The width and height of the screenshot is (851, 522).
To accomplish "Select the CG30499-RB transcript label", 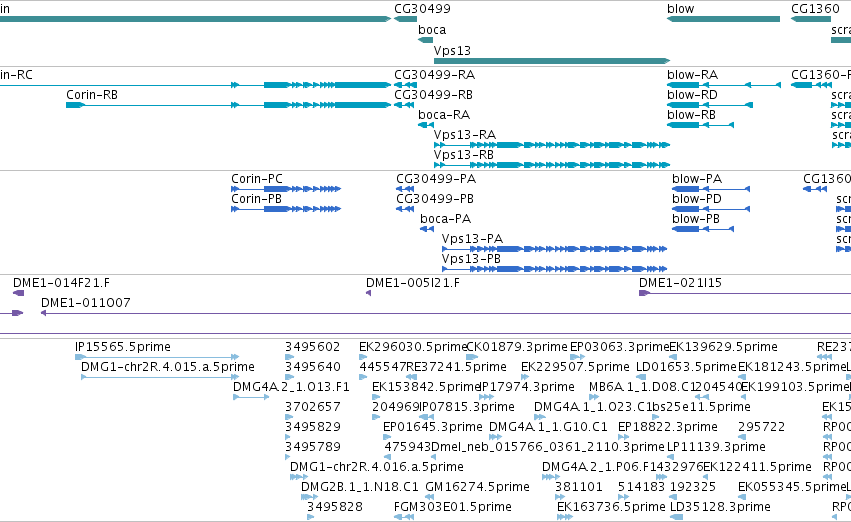I will point(433,94).
